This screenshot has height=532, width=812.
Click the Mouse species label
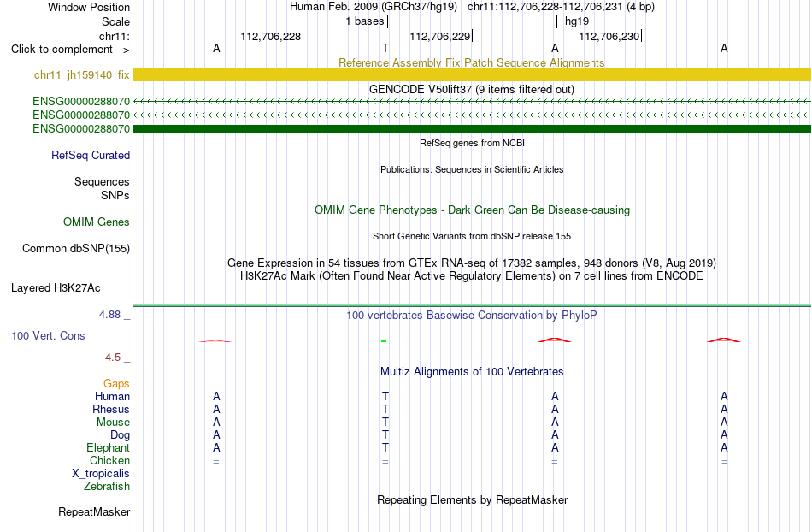[113, 423]
